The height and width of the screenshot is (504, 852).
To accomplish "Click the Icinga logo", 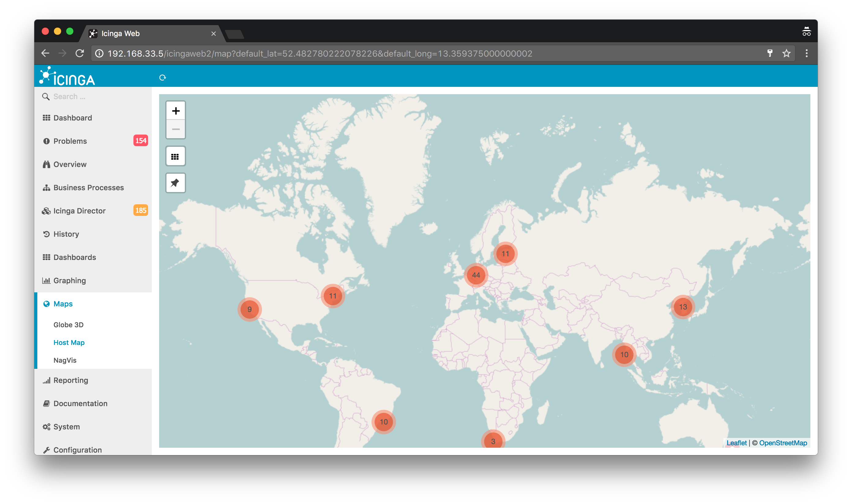I will 67,76.
